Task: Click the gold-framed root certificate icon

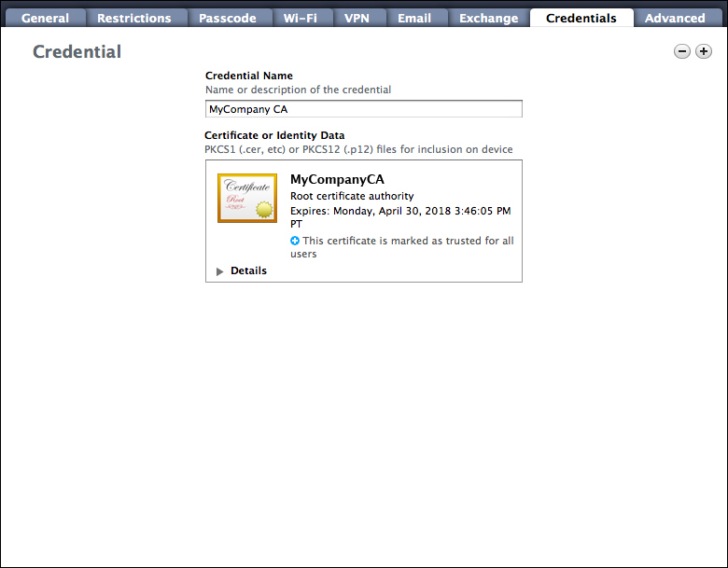Action: pos(247,198)
